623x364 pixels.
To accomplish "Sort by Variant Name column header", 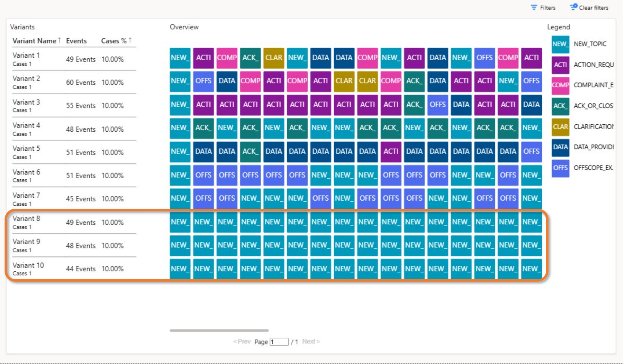I will pos(34,41).
